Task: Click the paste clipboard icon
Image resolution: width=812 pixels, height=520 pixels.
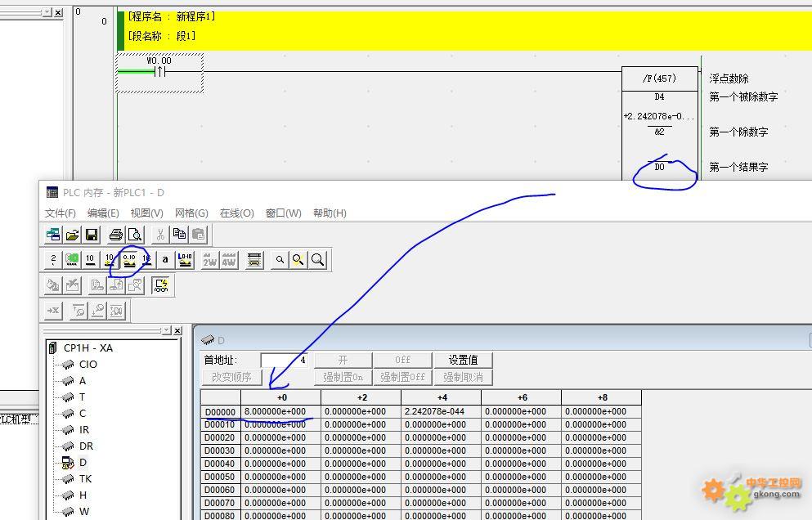Action: (199, 235)
